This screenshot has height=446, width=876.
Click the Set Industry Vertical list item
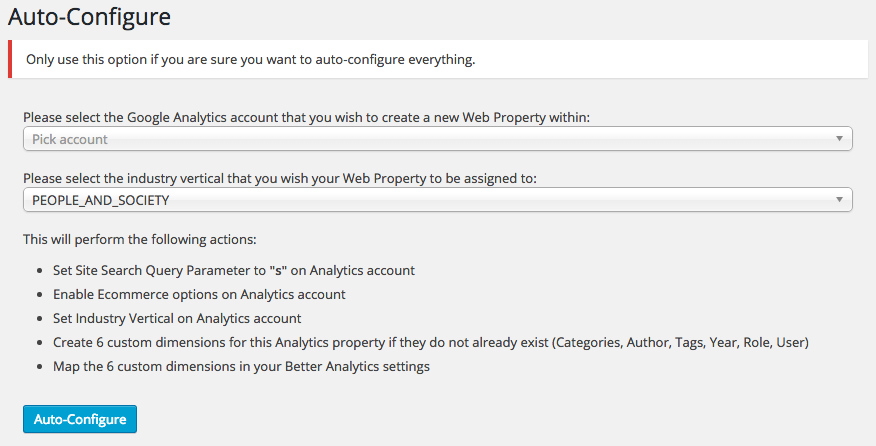point(177,318)
